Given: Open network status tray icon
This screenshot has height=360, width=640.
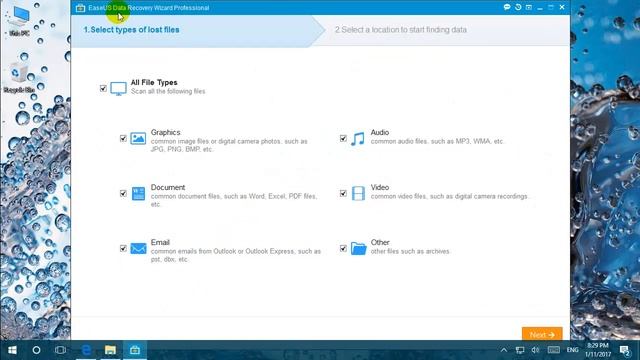Looking at the screenshot, I should tap(520, 350).
